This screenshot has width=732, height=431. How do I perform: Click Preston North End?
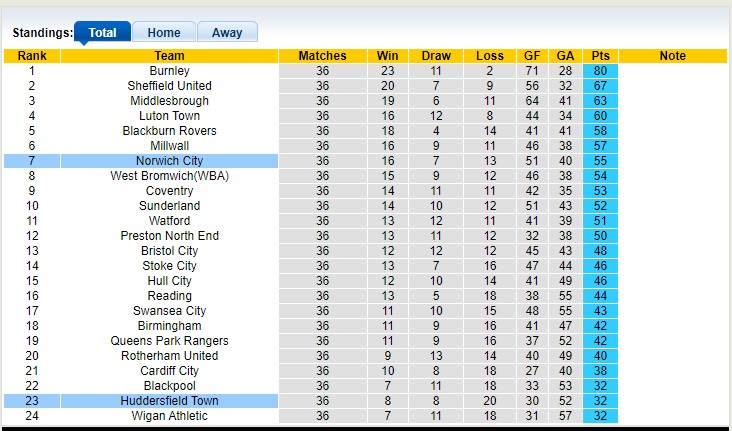pyautogui.click(x=169, y=236)
